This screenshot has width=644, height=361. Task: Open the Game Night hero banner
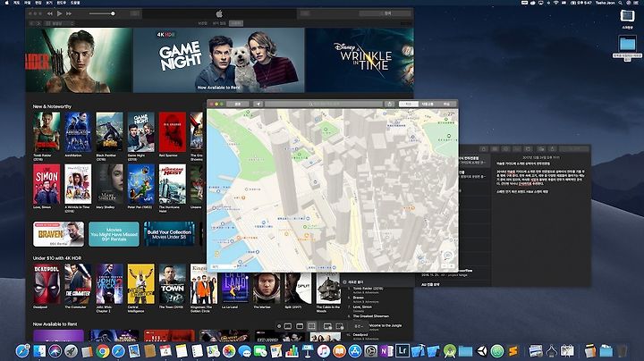tap(219, 60)
